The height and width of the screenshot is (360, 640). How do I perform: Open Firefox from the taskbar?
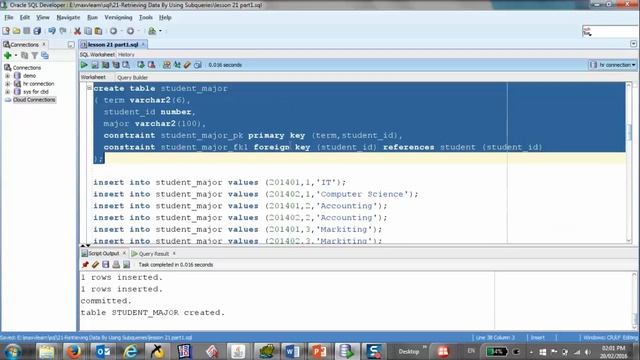pyautogui.click(x=73, y=351)
